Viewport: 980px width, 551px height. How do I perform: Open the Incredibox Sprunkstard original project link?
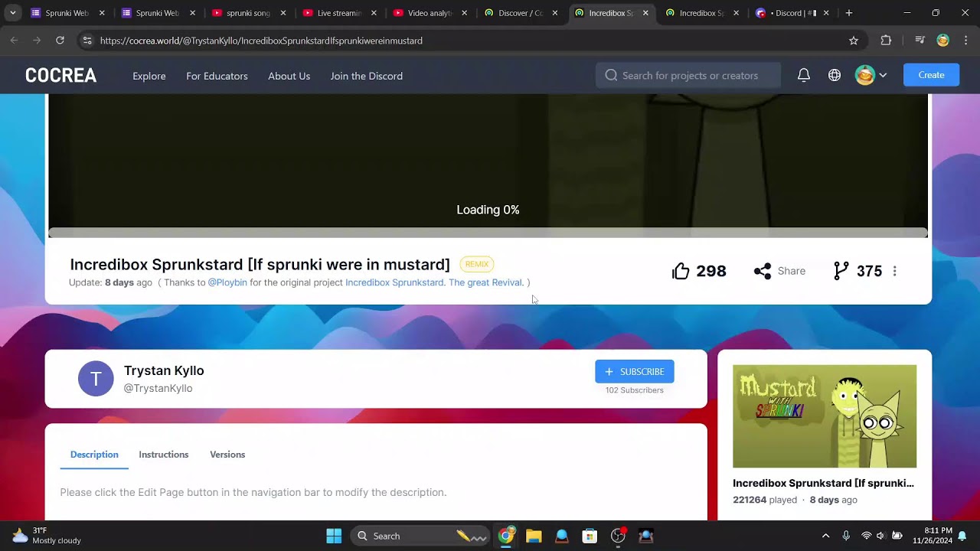[394, 282]
